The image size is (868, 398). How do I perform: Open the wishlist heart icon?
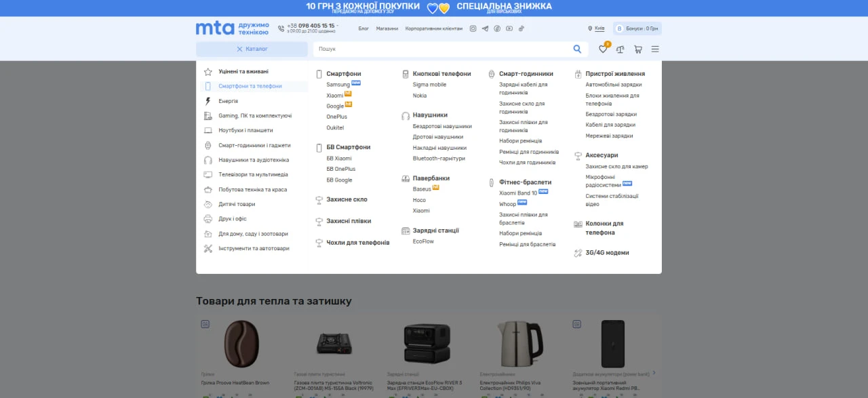click(x=602, y=49)
